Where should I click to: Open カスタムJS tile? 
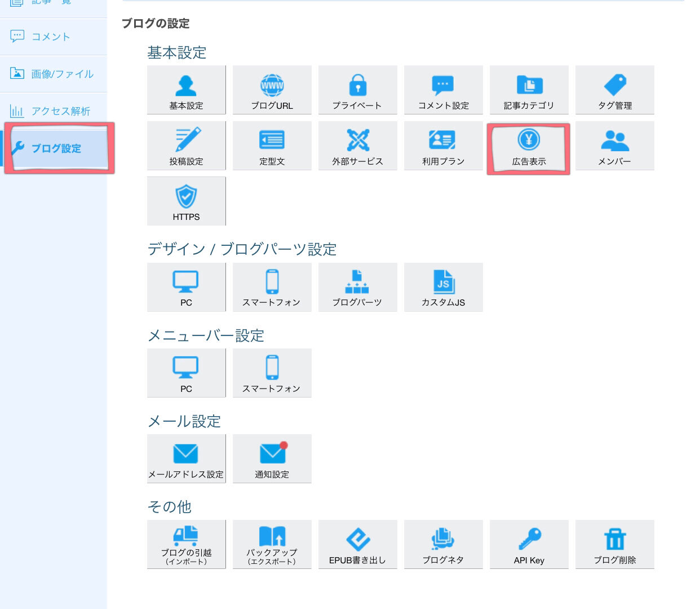(444, 287)
